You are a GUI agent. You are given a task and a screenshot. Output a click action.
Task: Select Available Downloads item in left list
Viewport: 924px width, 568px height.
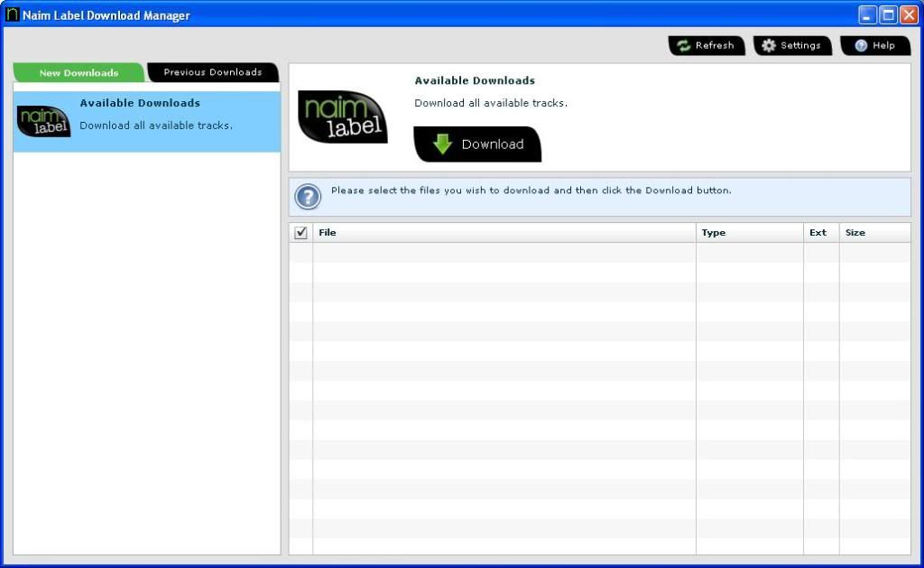point(147,122)
